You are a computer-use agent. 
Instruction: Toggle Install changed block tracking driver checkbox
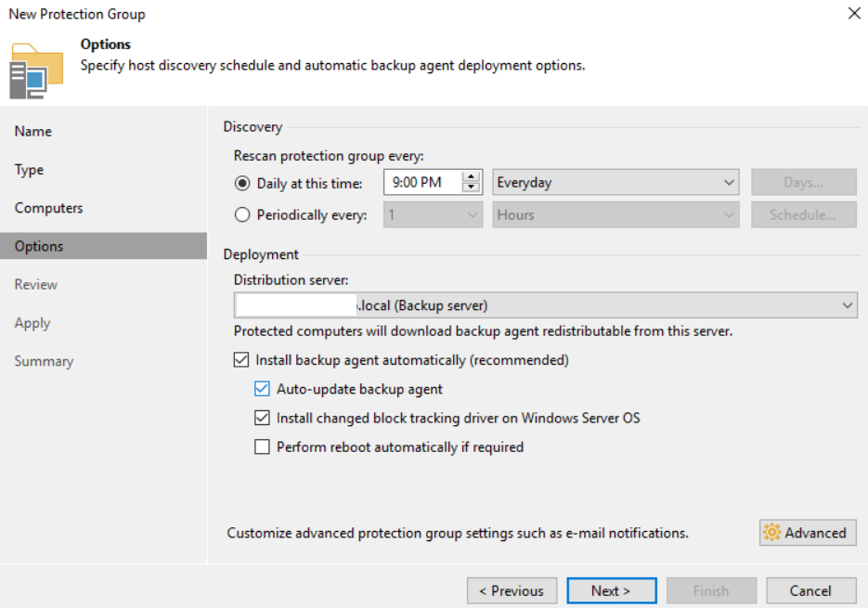[263, 419]
